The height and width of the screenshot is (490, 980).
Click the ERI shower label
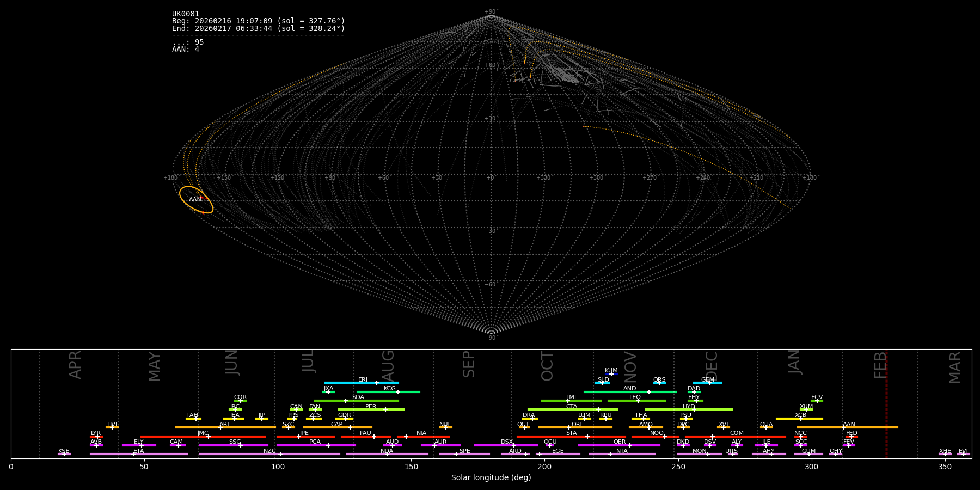363,380
